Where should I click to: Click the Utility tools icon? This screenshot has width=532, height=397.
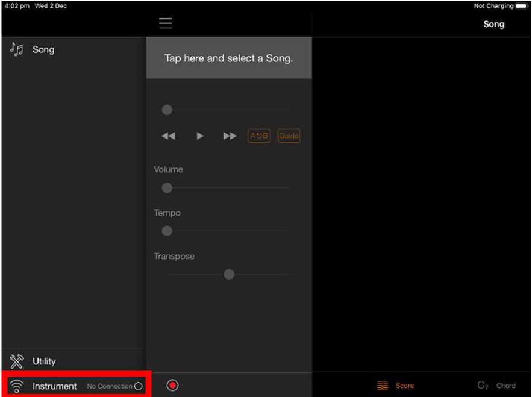[x=16, y=361]
